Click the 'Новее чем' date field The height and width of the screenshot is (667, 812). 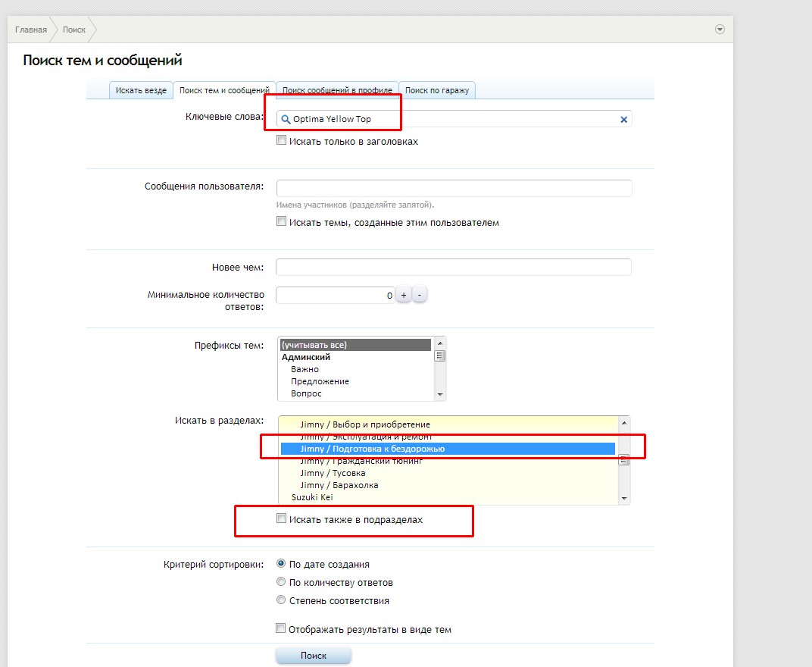pos(453,268)
